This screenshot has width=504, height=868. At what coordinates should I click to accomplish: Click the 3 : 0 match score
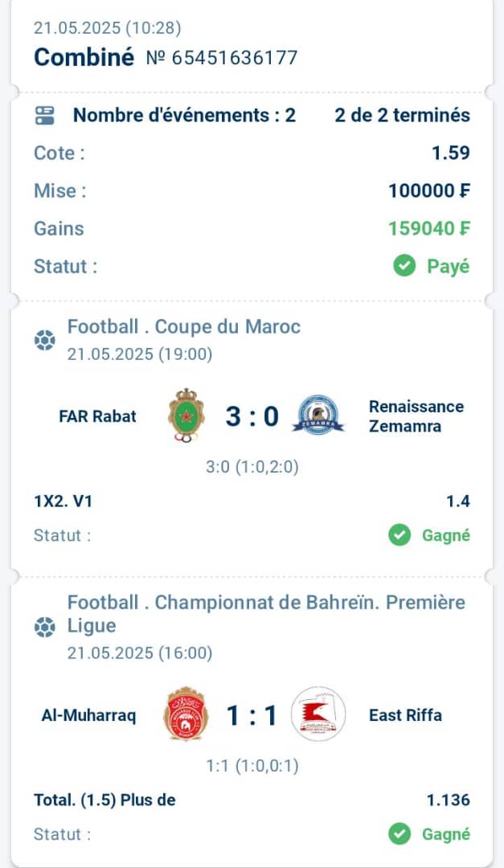[252, 416]
